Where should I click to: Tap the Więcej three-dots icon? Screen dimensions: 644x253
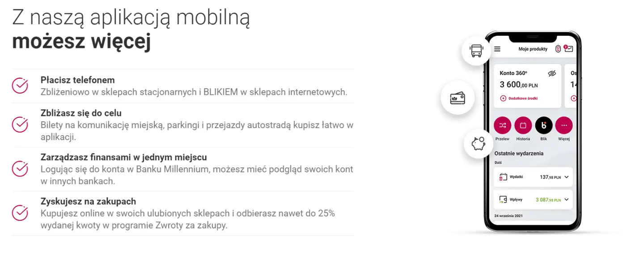564,126
